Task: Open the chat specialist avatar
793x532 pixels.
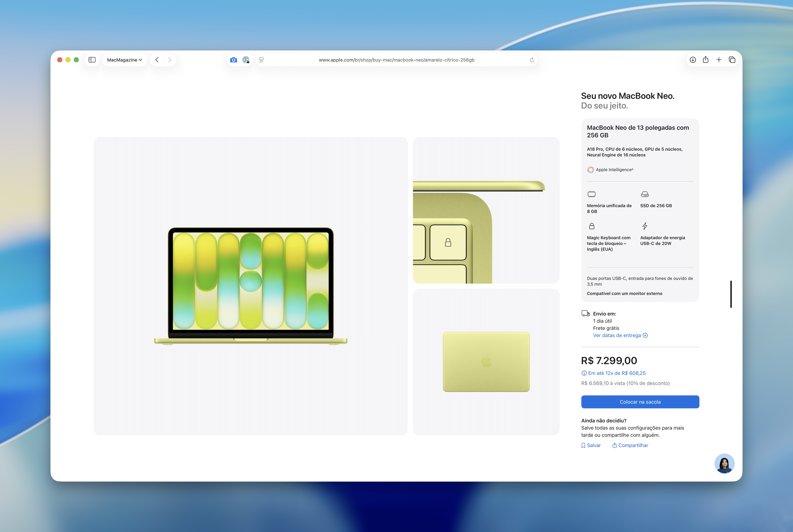Action: tap(724, 463)
